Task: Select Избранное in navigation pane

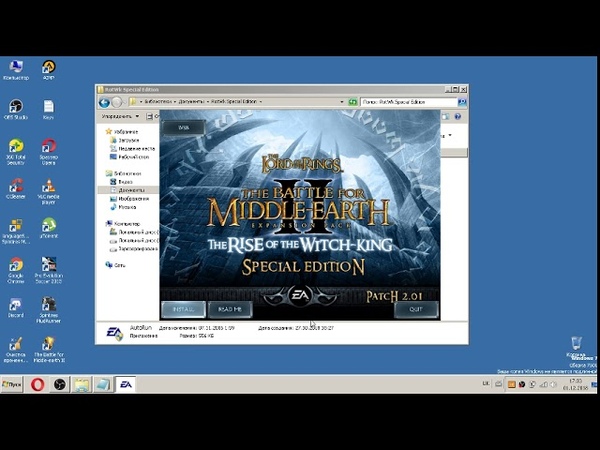Action: (x=122, y=131)
